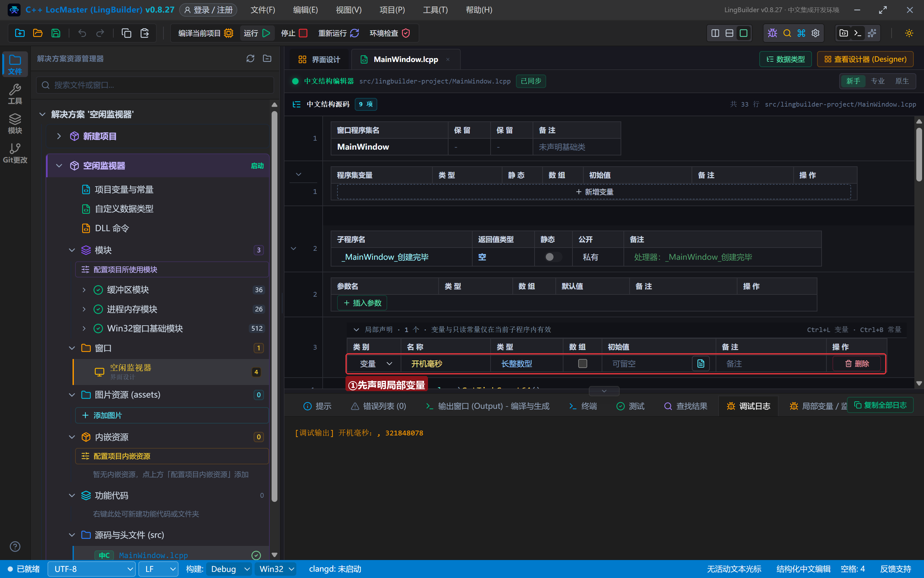Click the 删除 button for 开机毫秒
This screenshot has width=924, height=578.
856,363
